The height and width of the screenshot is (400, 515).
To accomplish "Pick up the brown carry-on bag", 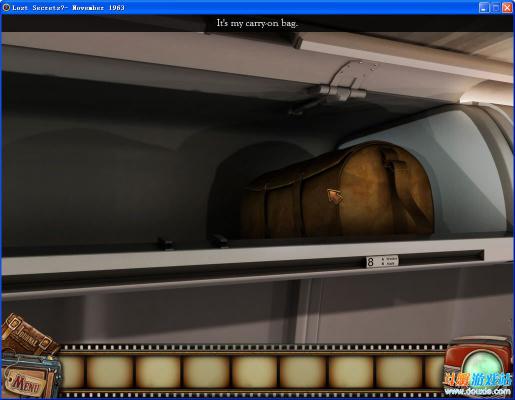I will pyautogui.click(x=337, y=191).
